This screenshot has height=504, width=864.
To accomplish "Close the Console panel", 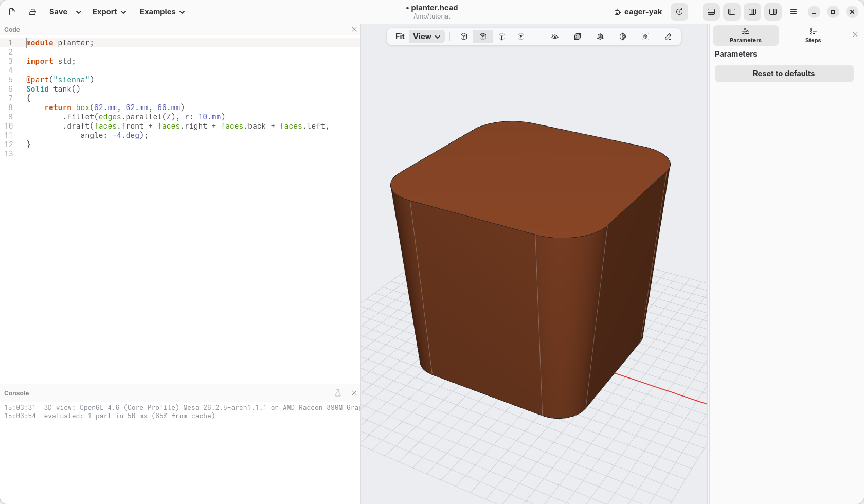I will pos(354,393).
